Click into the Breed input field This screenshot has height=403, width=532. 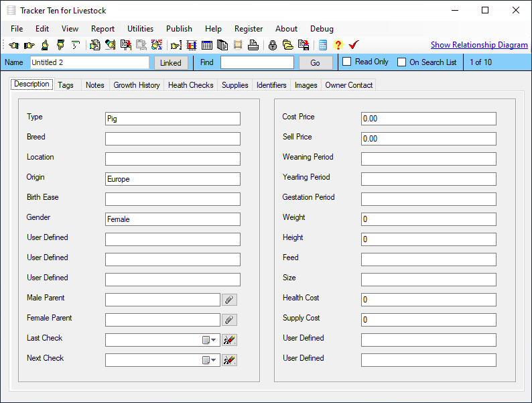tap(172, 139)
